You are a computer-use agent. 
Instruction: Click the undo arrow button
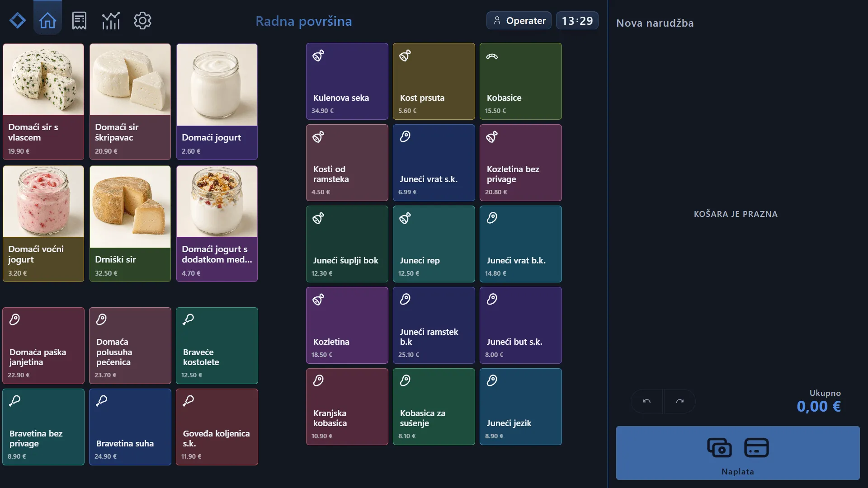click(x=647, y=401)
